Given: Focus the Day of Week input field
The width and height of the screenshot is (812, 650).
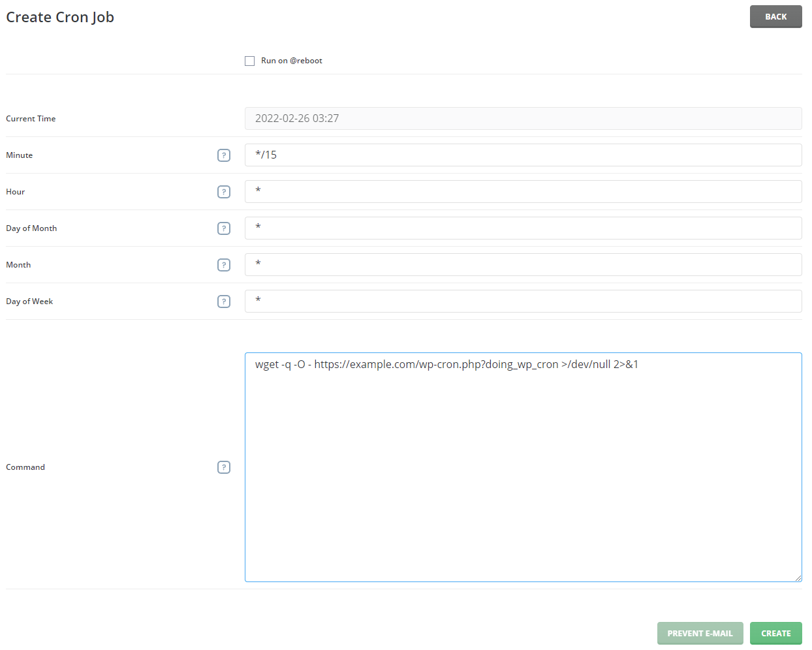Looking at the screenshot, I should coord(523,301).
